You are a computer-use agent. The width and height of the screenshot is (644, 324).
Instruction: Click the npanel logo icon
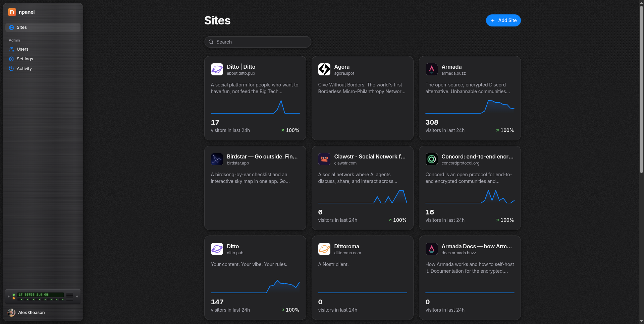12,12
